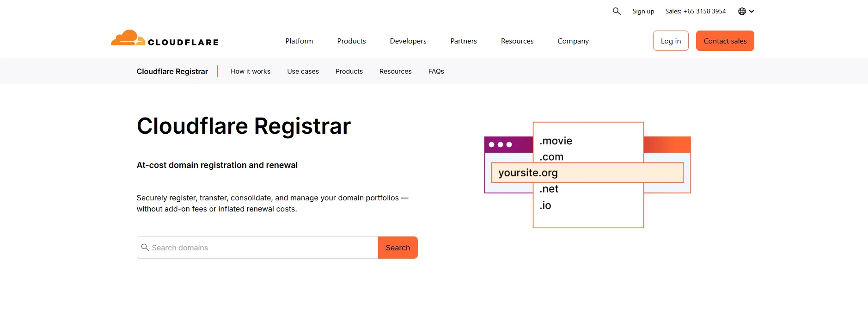This screenshot has width=868, height=329.
Task: Open Products in the Registrar sub-navigation
Action: 349,71
